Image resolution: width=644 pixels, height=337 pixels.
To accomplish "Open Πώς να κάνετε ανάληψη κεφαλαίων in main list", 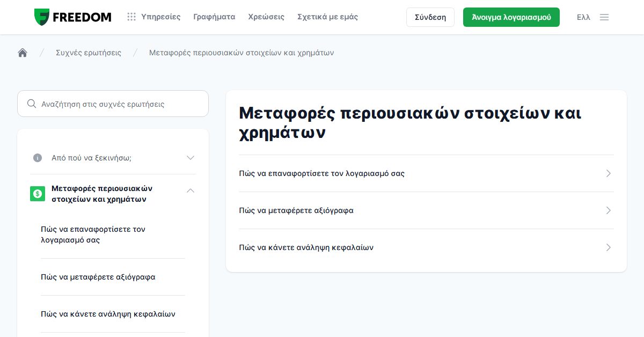I will (426, 247).
